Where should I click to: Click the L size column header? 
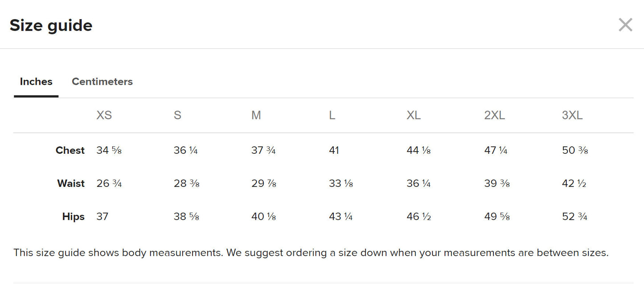pyautogui.click(x=332, y=115)
